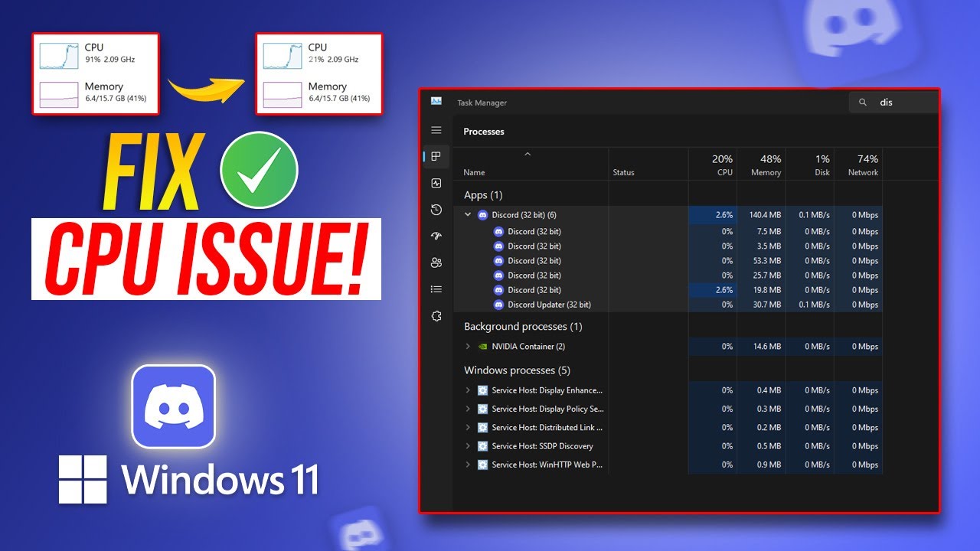Screen dimensions: 980x551
Task: Click the 'Apps (1)' group heading
Action: coord(483,195)
